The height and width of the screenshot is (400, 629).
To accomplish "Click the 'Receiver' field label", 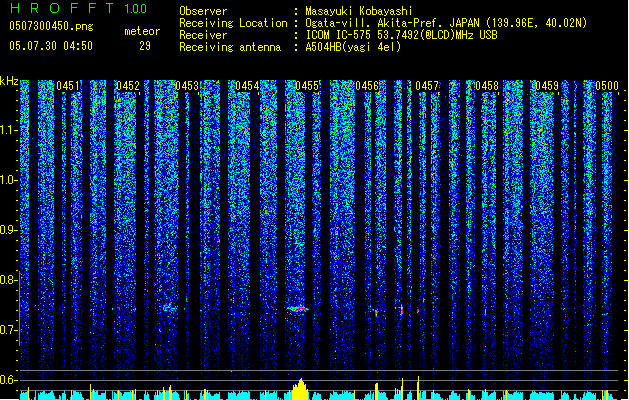I will point(203,35).
